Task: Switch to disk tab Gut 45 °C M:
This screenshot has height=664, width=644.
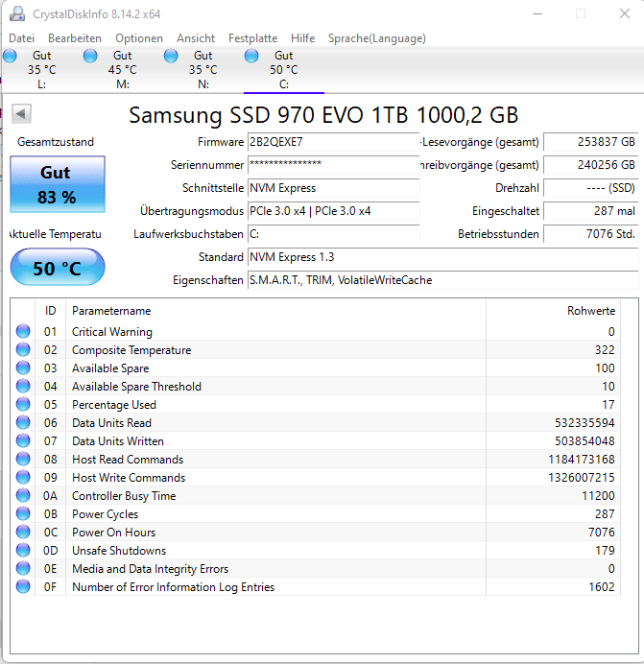Action: [123, 69]
